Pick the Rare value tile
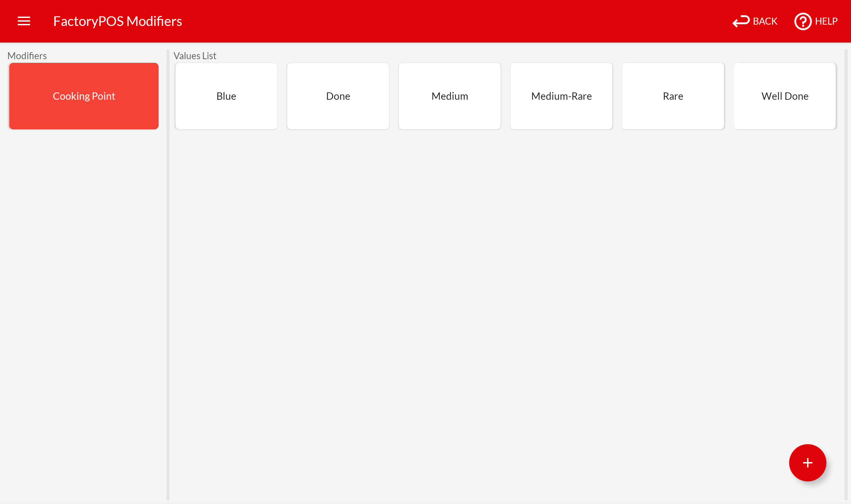 point(673,96)
